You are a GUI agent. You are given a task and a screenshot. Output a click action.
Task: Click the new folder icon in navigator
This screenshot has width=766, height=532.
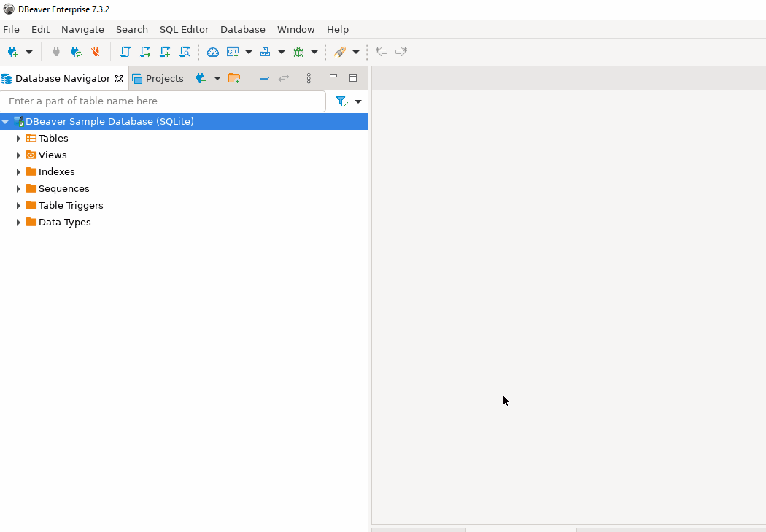(234, 78)
